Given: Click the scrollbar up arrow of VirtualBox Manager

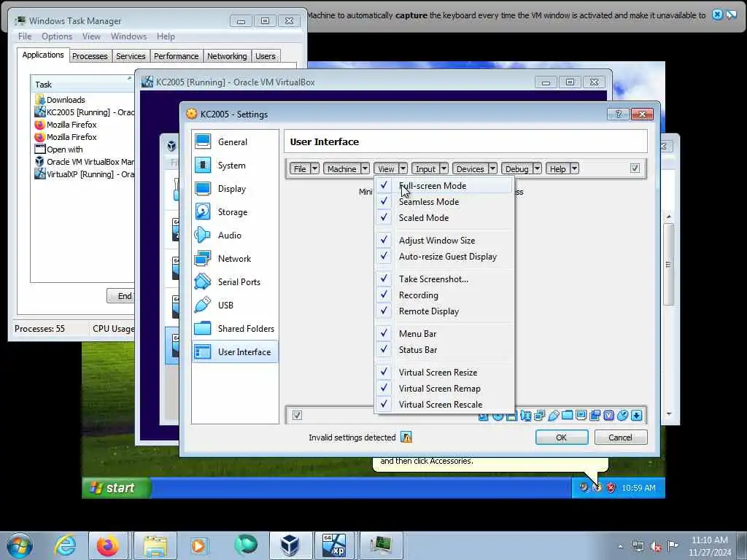Looking at the screenshot, I should click(668, 217).
